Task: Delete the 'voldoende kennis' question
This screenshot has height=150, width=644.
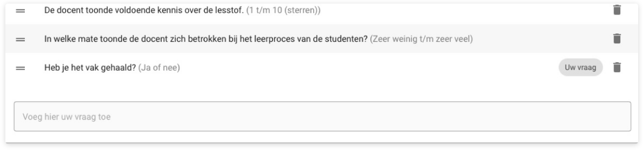Action: coord(617,10)
